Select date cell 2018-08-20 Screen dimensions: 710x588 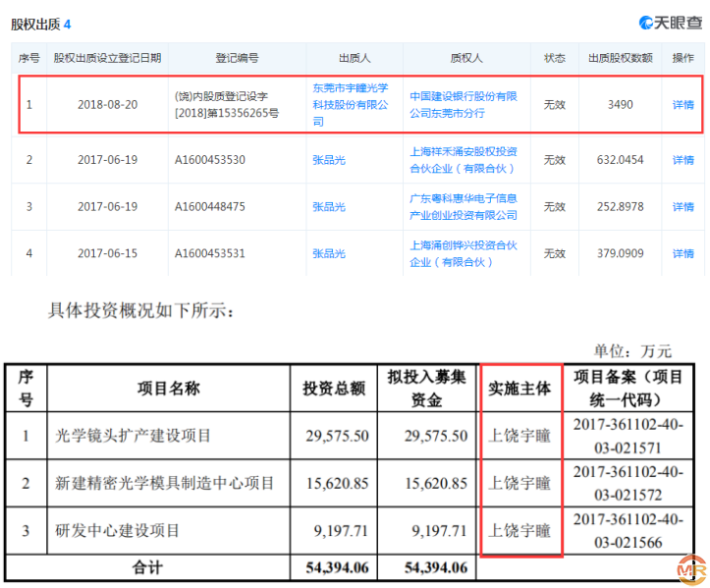[x=107, y=105]
